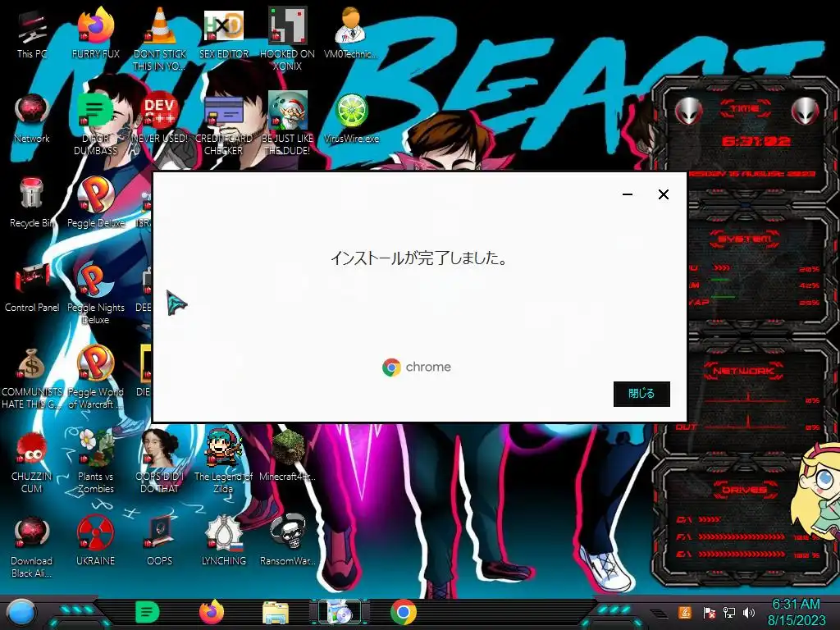The image size is (840, 630).
Task: Open the taskbar clock showing 6:31 AM
Action: 796,612
